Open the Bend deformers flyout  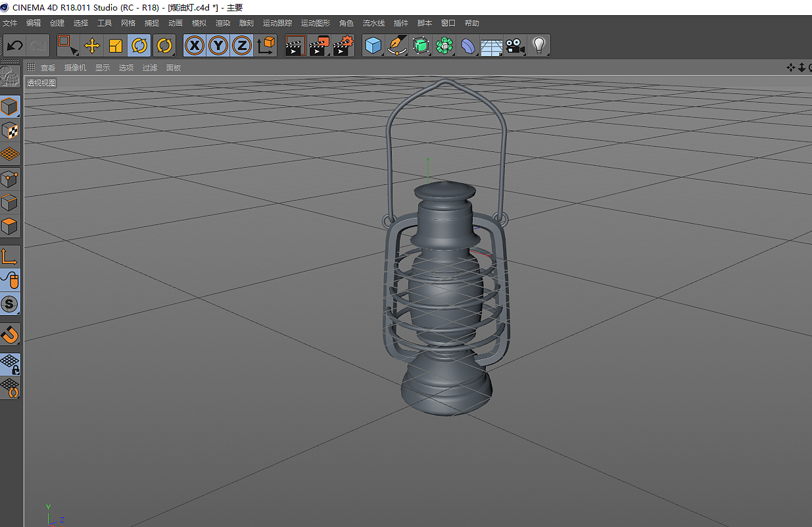pos(468,45)
